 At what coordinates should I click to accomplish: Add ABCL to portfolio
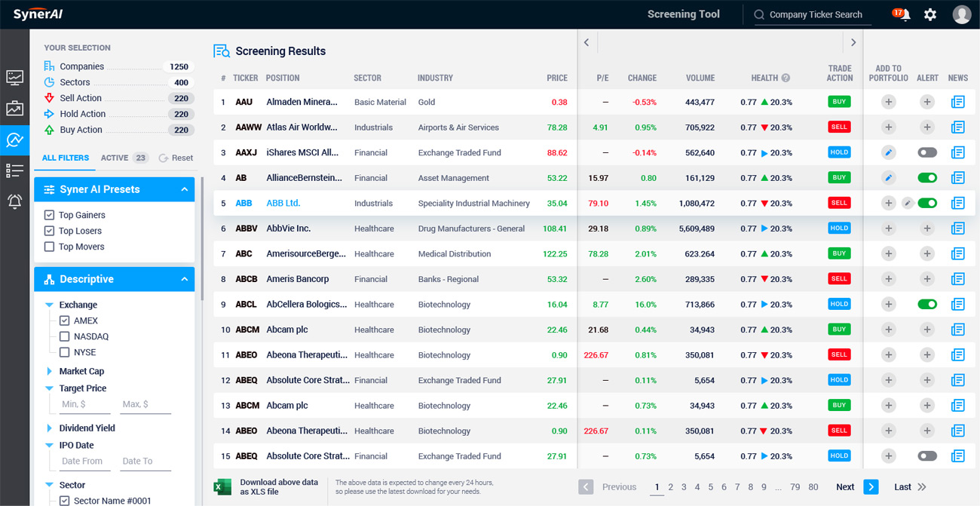(x=889, y=304)
